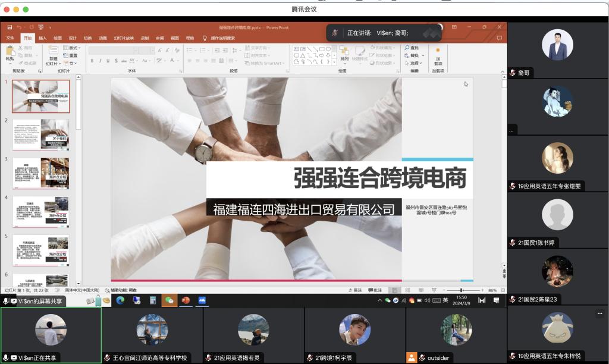The height and width of the screenshot is (364, 609).
Task: Toggle the Notes (备注) pane button
Action: pyautogui.click(x=354, y=290)
